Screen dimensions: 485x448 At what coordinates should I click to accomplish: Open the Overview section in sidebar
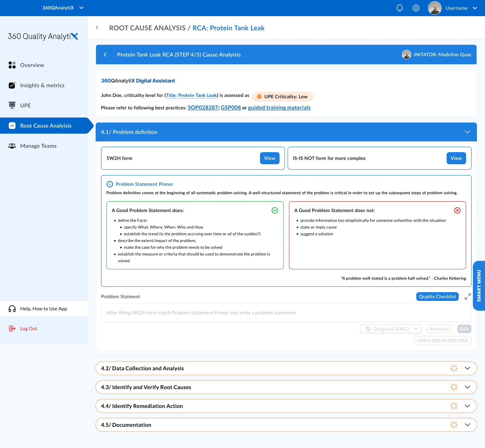pos(32,65)
